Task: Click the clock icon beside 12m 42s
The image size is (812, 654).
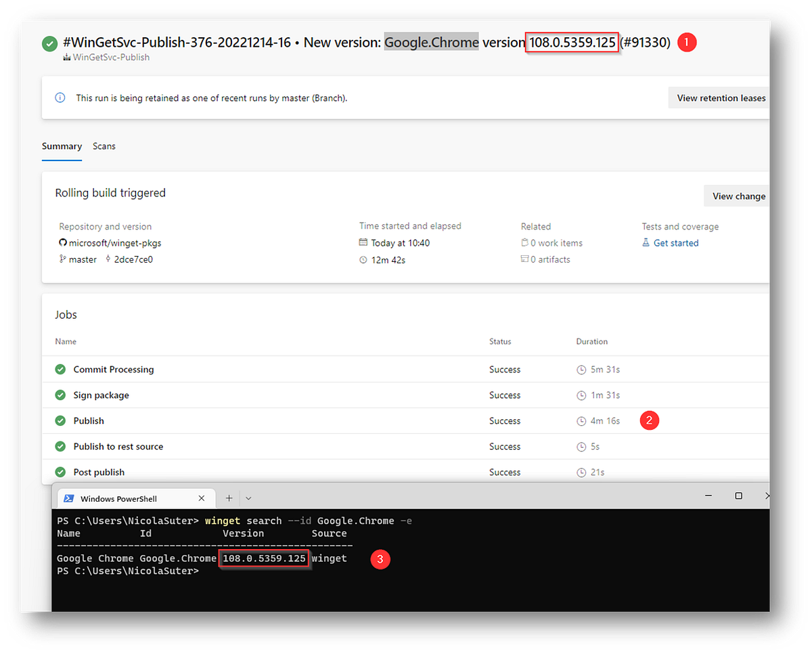Action: point(363,259)
